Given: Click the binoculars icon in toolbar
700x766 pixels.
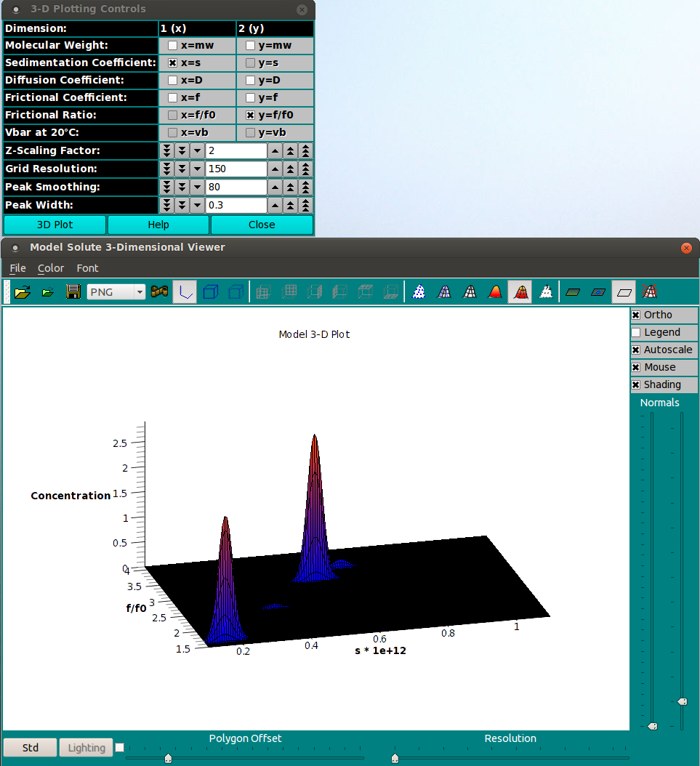Looking at the screenshot, I should point(159,291).
